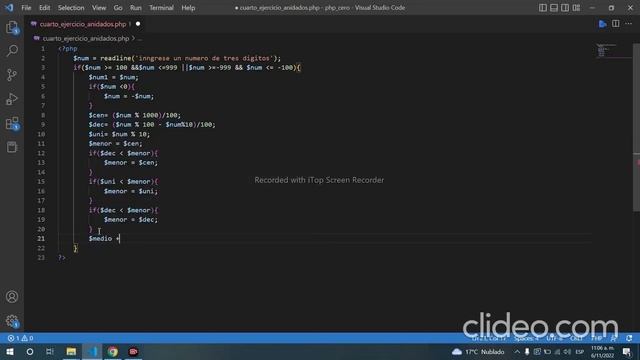
Task: Open the red screen recorder taskbar icon
Action: [x=133, y=351]
